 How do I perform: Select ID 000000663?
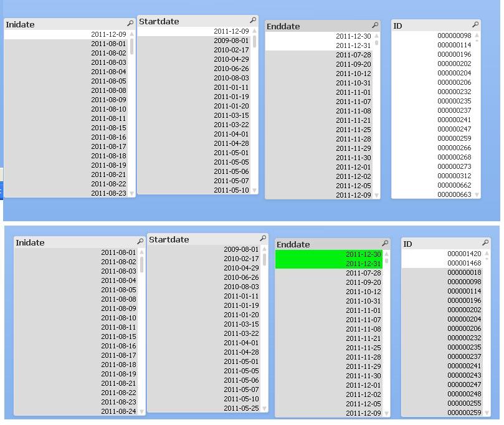tap(433, 194)
